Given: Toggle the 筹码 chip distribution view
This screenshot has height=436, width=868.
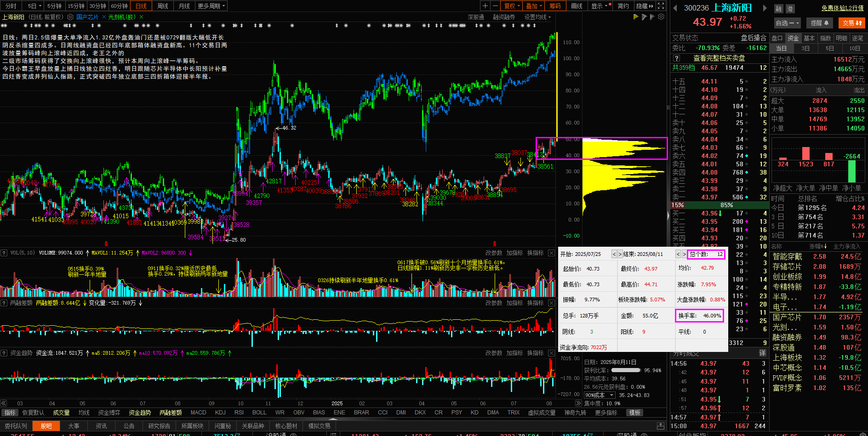Looking at the screenshot, I should pyautogui.click(x=555, y=6).
